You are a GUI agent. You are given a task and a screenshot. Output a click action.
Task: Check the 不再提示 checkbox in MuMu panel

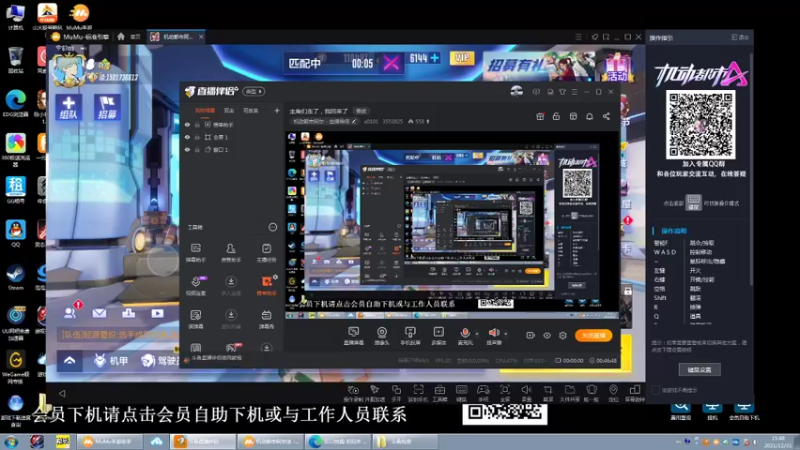(x=656, y=390)
